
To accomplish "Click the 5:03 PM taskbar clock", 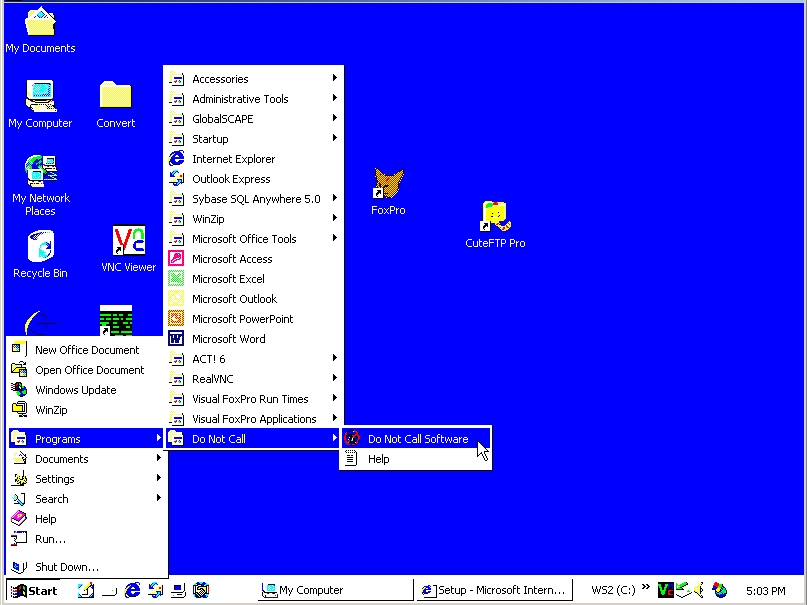I will [x=765, y=591].
